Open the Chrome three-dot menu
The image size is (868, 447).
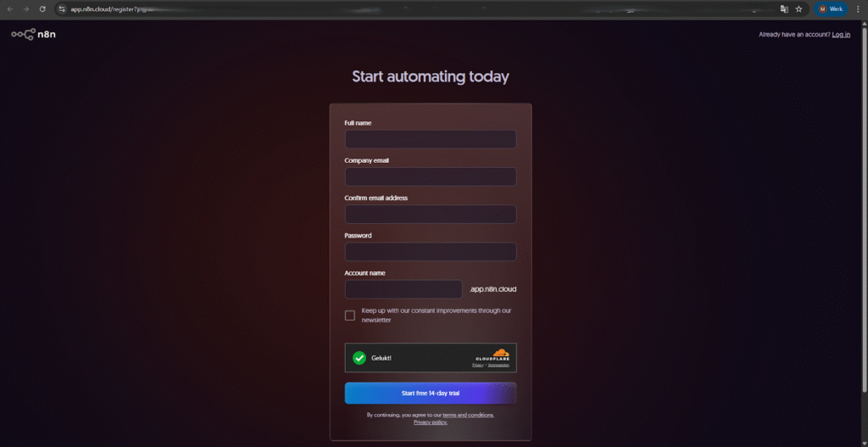pos(857,8)
